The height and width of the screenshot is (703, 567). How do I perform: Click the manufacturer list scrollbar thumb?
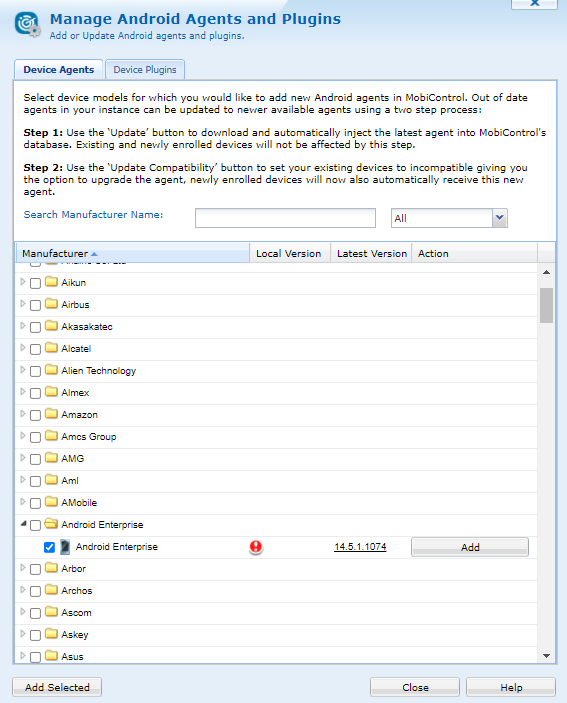click(546, 305)
